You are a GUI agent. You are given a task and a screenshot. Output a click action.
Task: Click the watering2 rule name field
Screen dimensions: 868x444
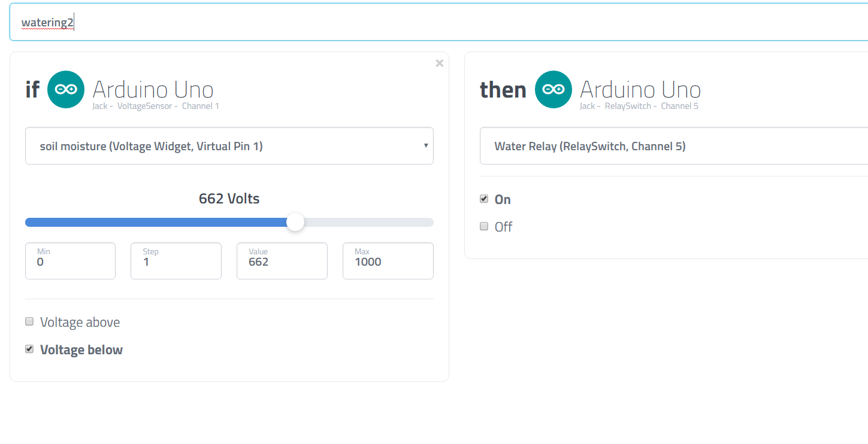point(438,23)
